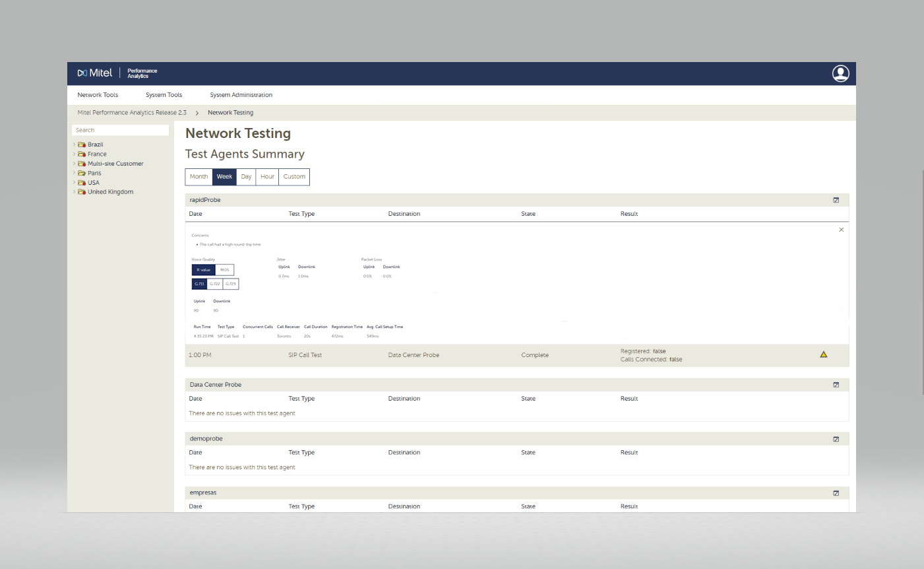924x569 pixels.
Task: Click the Performance Analytics header text
Action: (x=142, y=73)
